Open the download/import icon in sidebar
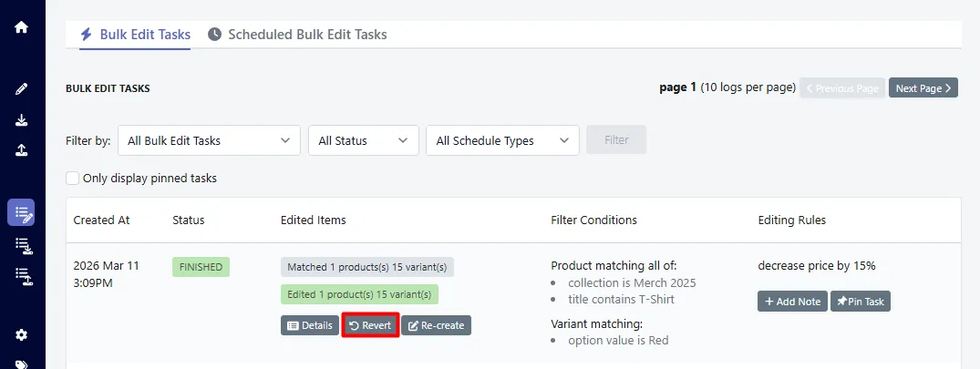The image size is (980, 369). (21, 120)
